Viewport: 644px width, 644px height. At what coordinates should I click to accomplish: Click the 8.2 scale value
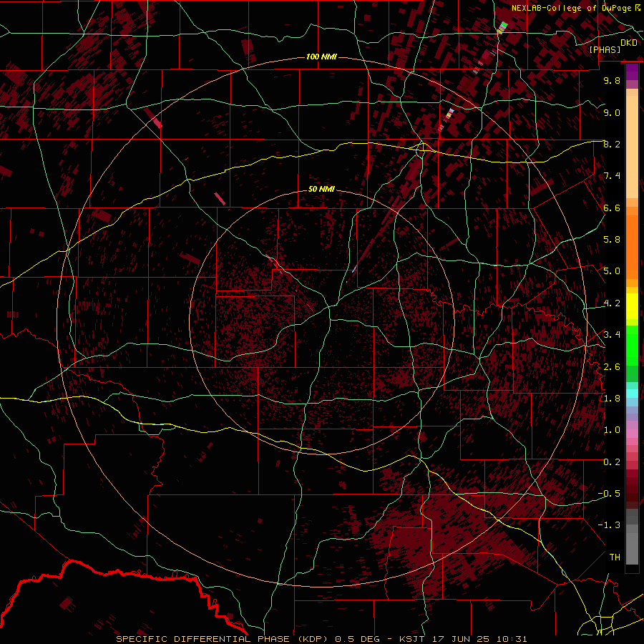click(612, 144)
